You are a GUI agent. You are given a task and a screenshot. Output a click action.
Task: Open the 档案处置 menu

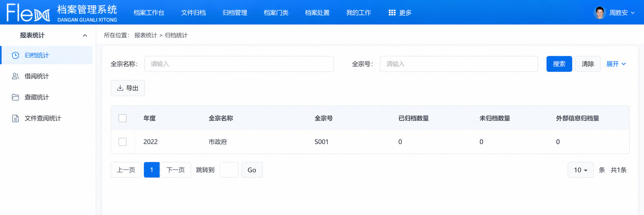[x=317, y=13]
